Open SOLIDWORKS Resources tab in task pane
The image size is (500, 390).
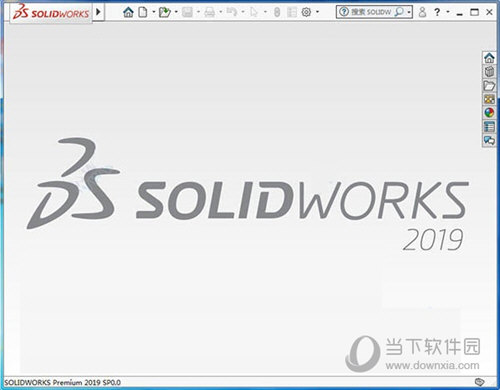pyautogui.click(x=489, y=58)
